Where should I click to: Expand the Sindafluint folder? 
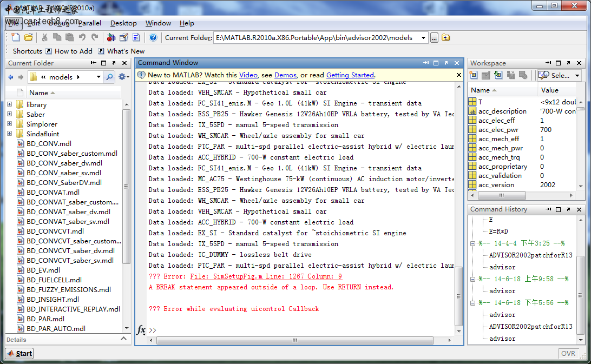(9, 134)
